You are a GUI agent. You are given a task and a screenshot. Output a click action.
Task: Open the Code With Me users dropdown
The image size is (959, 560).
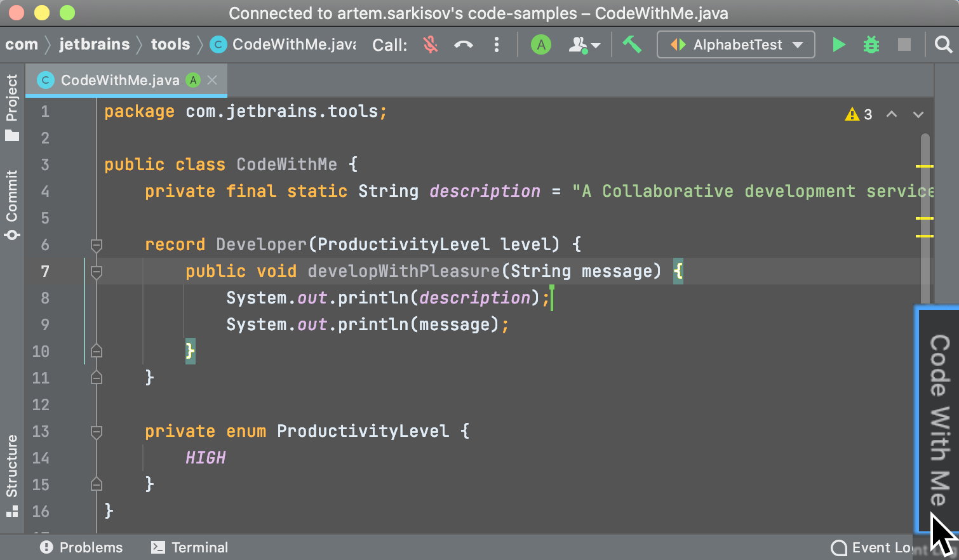point(584,45)
